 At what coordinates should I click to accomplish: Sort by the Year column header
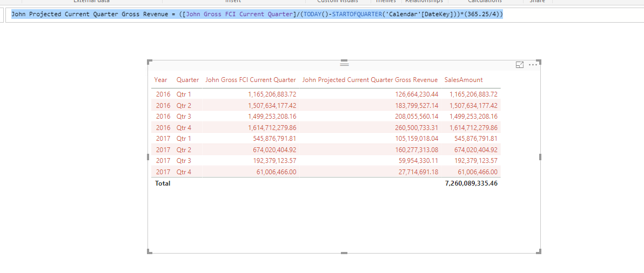coord(160,79)
